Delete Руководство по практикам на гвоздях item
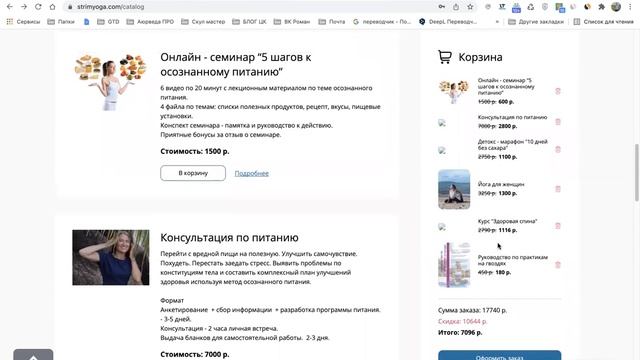640x360 pixels. pyautogui.click(x=558, y=265)
